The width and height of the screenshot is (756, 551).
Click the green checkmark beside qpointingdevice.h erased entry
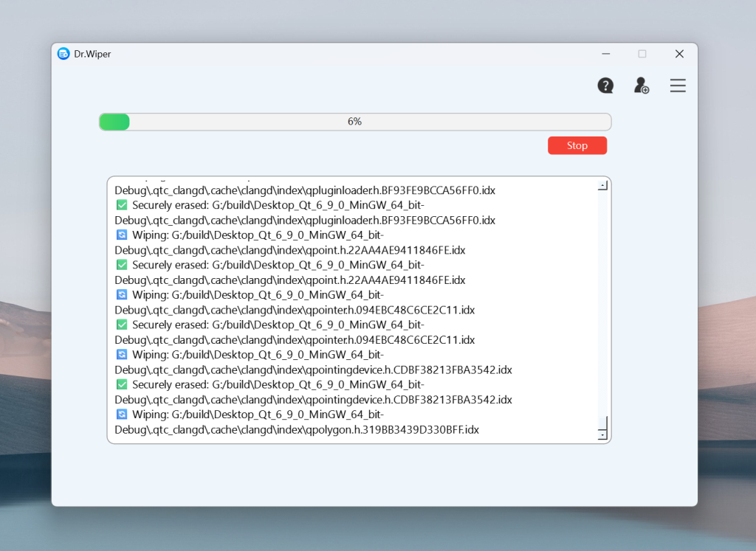122,384
